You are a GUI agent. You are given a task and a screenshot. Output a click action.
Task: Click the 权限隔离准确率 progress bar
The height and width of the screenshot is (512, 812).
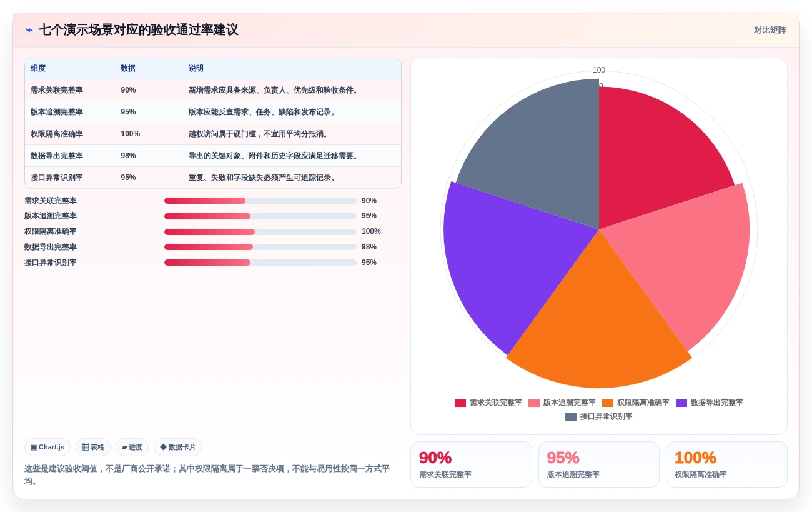[x=260, y=232]
